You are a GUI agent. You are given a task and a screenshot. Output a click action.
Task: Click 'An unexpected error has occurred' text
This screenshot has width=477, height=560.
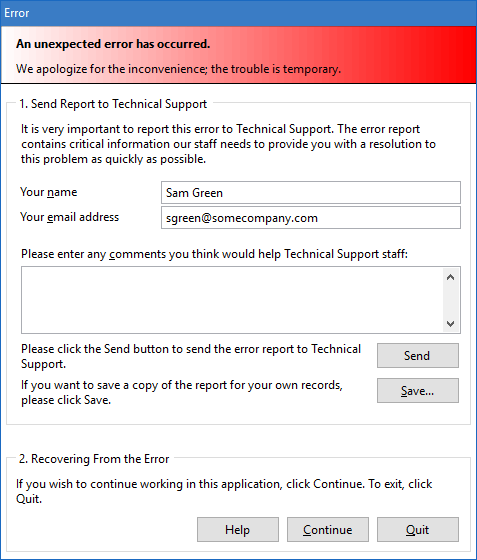113,44
